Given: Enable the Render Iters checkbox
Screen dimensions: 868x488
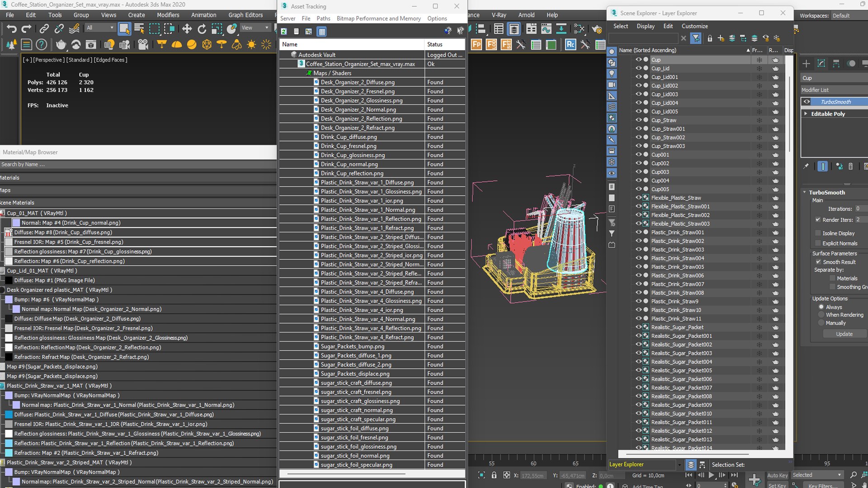Looking at the screenshot, I should click(818, 220).
